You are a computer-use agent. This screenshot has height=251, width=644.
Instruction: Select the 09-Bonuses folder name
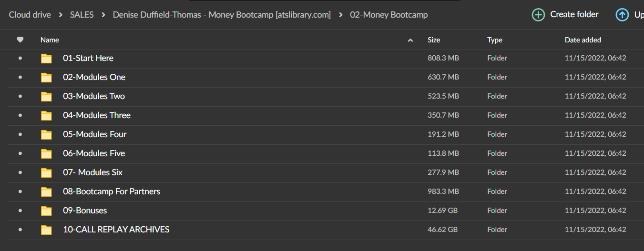[x=85, y=211]
